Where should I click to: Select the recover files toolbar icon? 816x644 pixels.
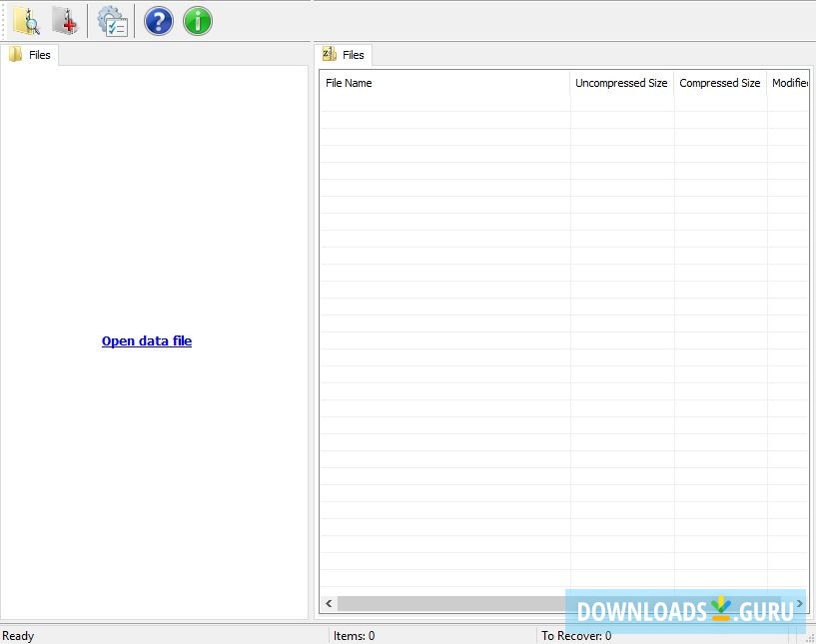coord(64,20)
